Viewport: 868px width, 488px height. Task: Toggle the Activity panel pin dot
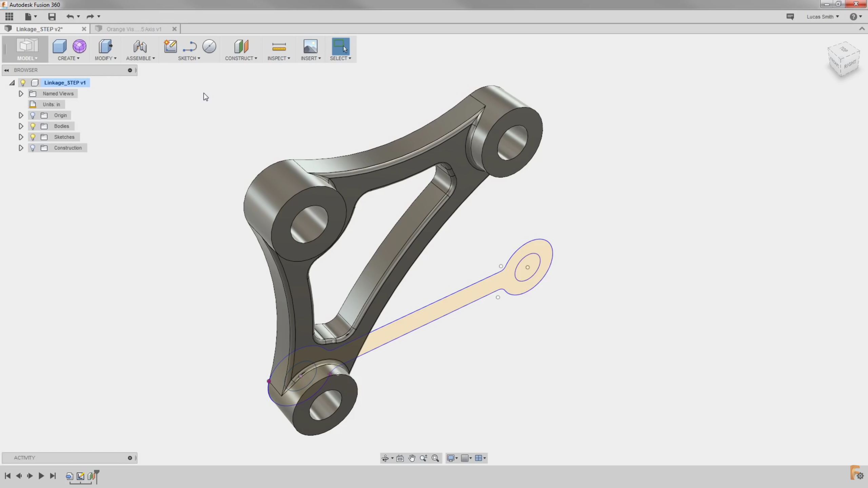(x=130, y=458)
